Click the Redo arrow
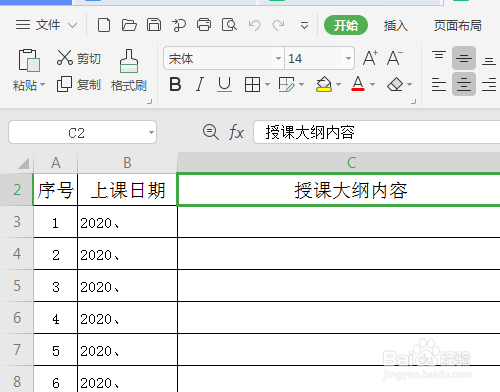Viewport: 500px width, 392px height. click(x=279, y=25)
